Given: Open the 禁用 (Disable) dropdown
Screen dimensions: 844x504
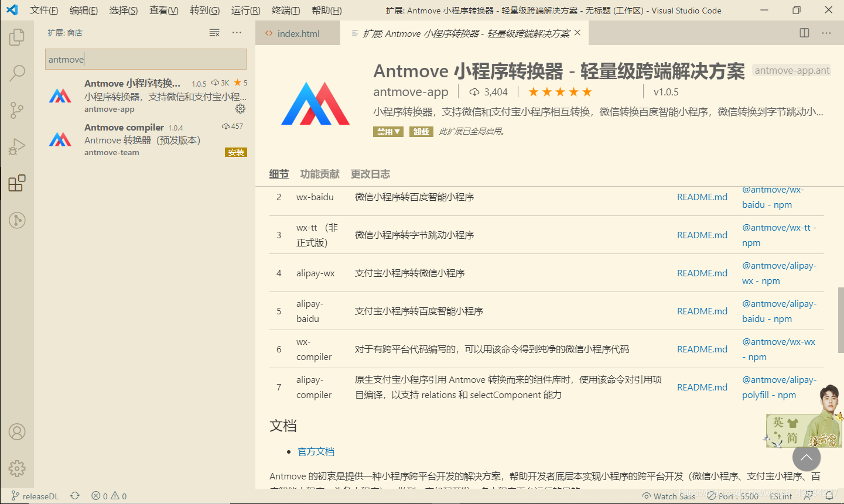Looking at the screenshot, I should point(388,132).
